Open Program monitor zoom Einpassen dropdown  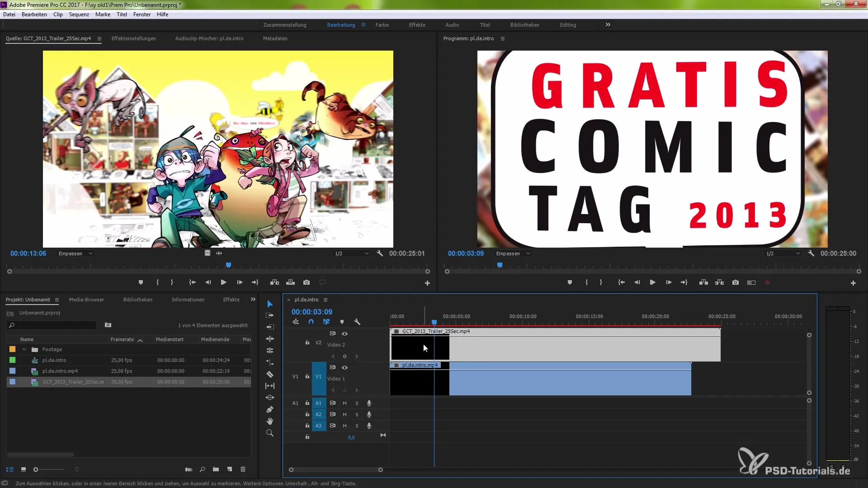(x=513, y=253)
